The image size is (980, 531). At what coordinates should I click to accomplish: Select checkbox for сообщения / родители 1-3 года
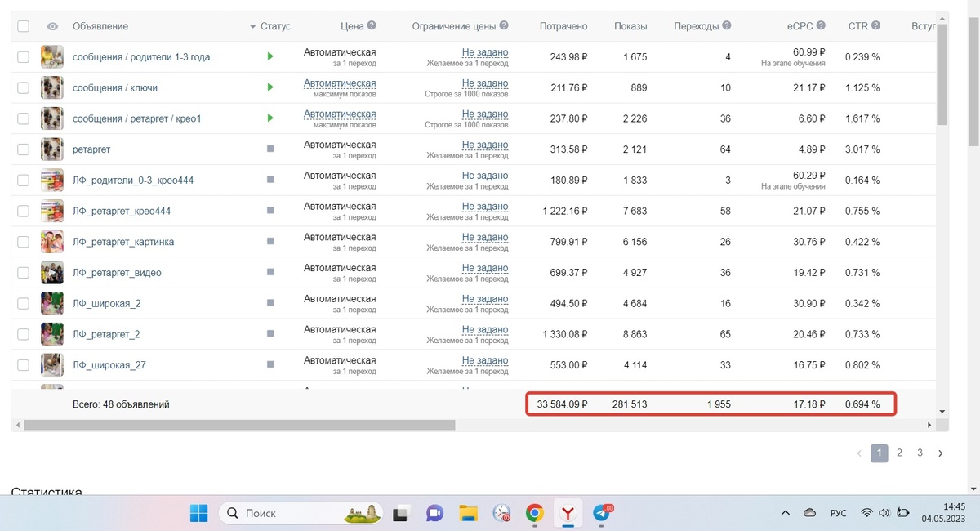click(23, 57)
